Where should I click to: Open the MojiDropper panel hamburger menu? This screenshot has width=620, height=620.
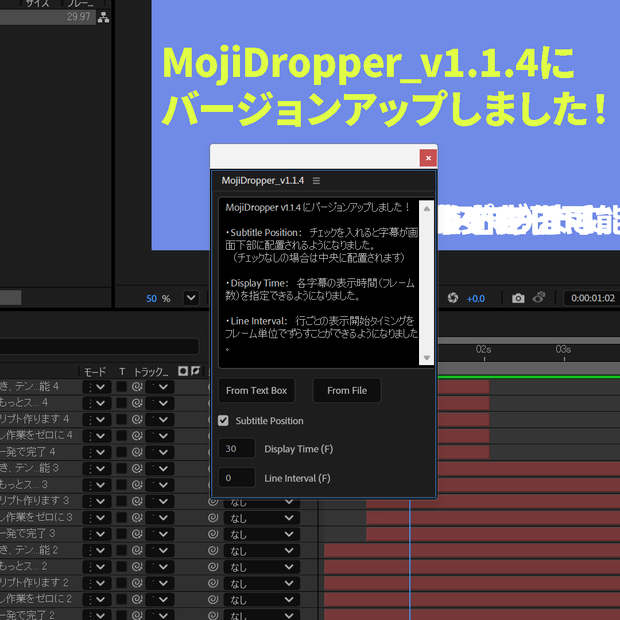[x=316, y=181]
